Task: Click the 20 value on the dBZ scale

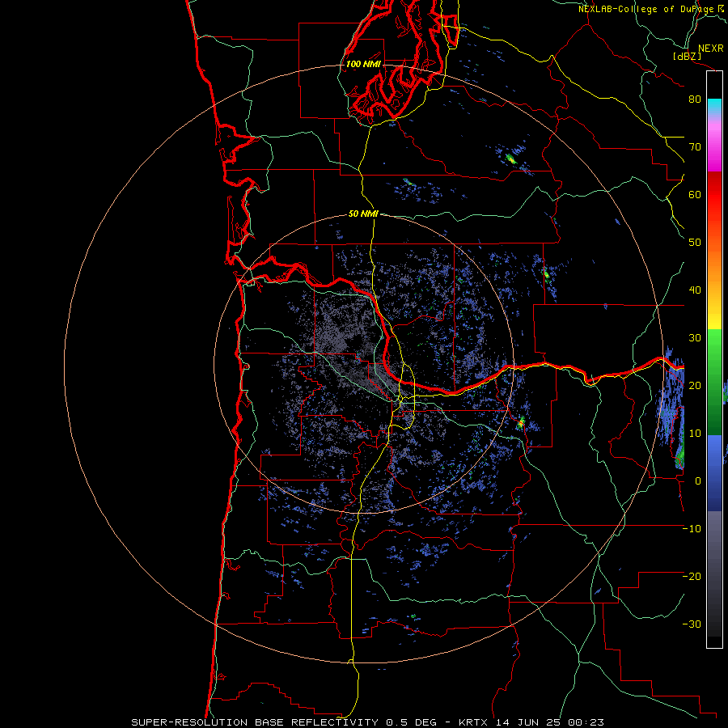Action: pos(695,386)
